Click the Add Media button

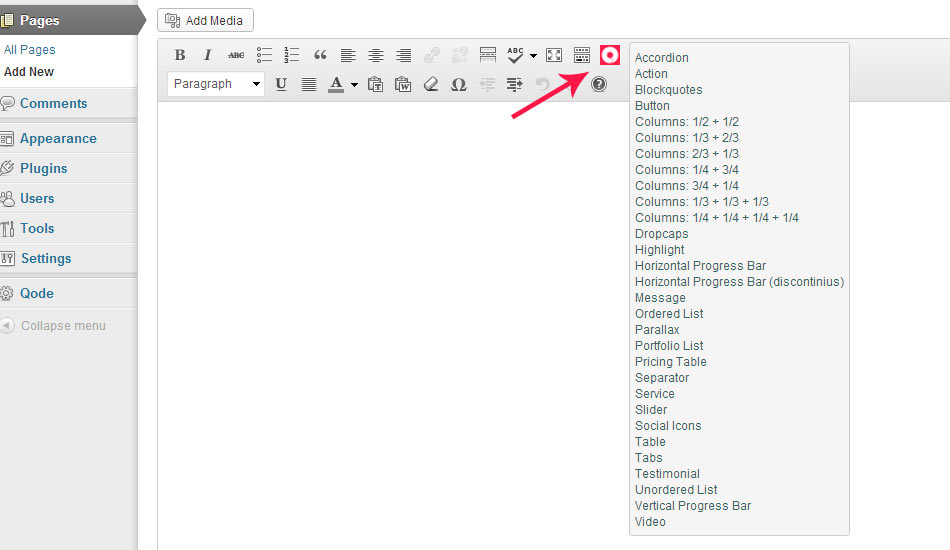[206, 20]
